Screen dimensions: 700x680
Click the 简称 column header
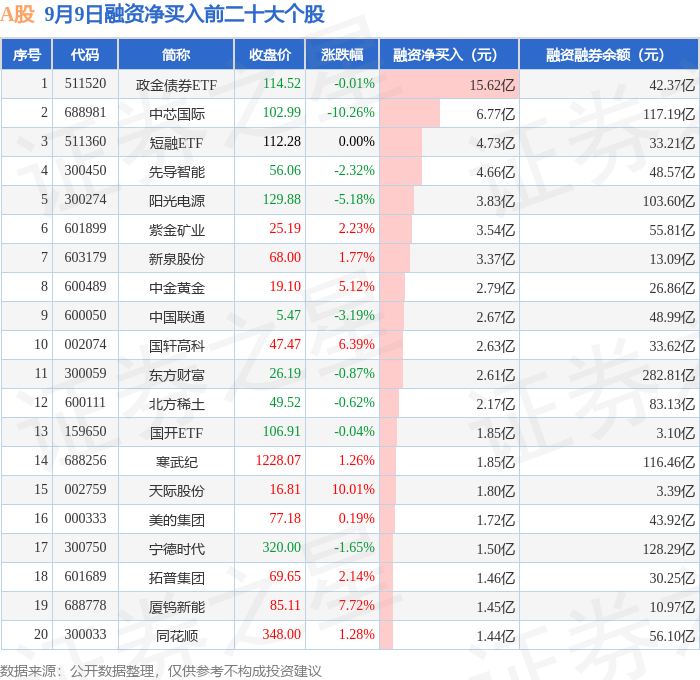coord(176,55)
